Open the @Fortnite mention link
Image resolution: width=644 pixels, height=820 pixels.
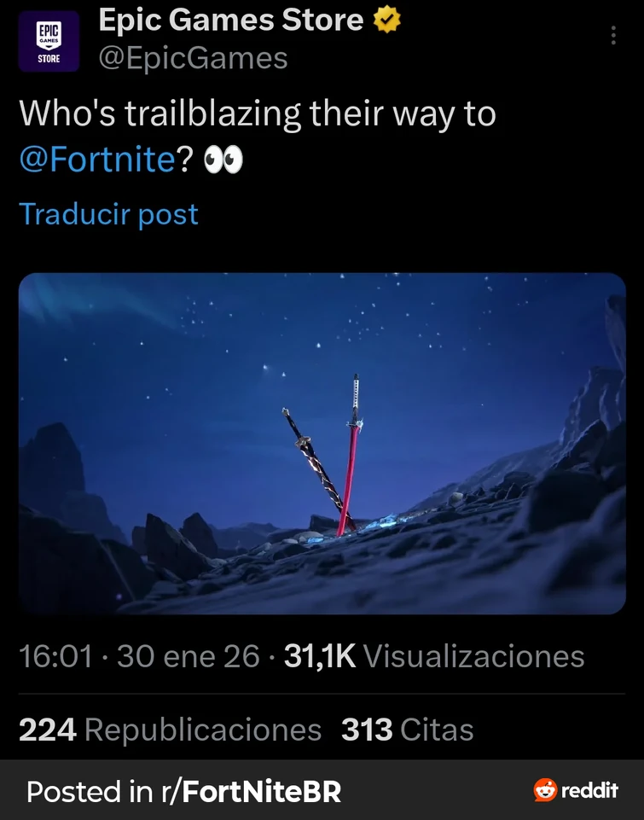click(x=97, y=160)
